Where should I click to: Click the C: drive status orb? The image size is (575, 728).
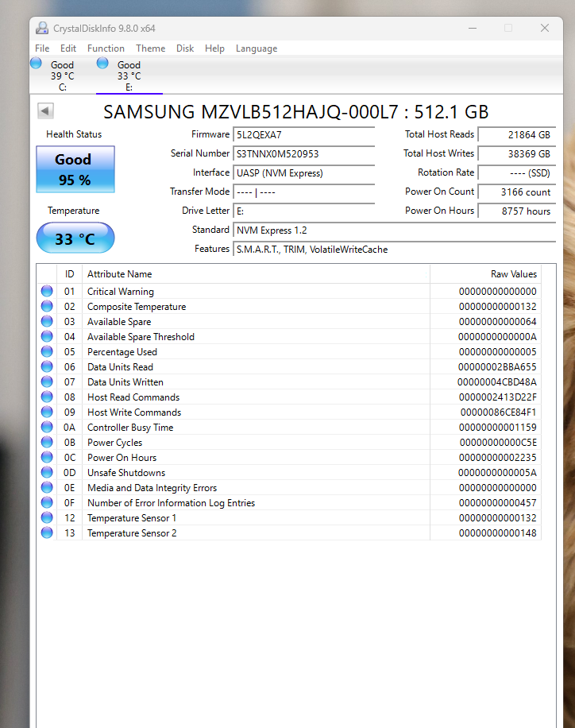(36, 63)
